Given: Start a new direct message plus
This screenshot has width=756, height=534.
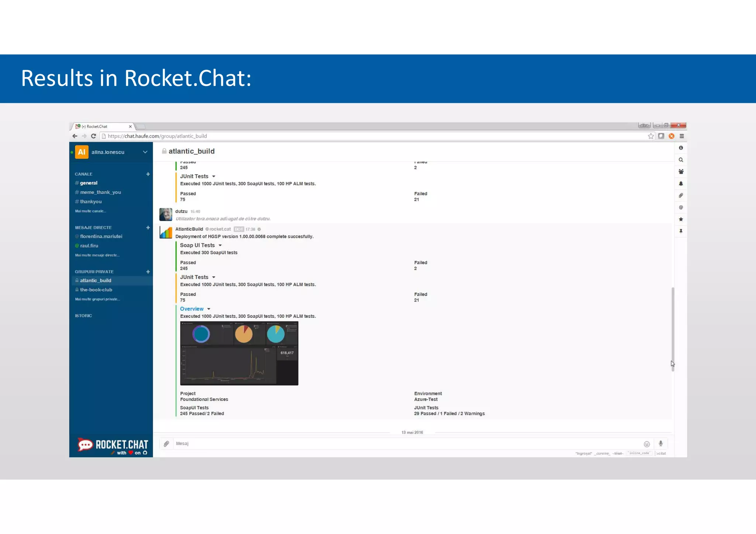Looking at the screenshot, I should tap(148, 227).
